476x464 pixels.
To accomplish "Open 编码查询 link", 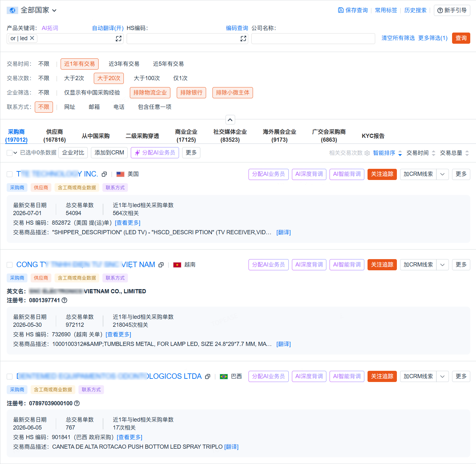I will tap(237, 28).
